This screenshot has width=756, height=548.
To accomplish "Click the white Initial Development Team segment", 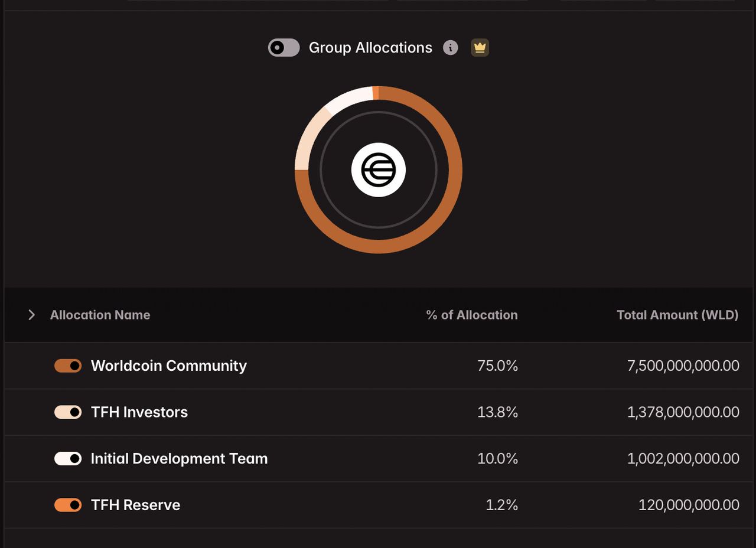I will tap(347, 97).
